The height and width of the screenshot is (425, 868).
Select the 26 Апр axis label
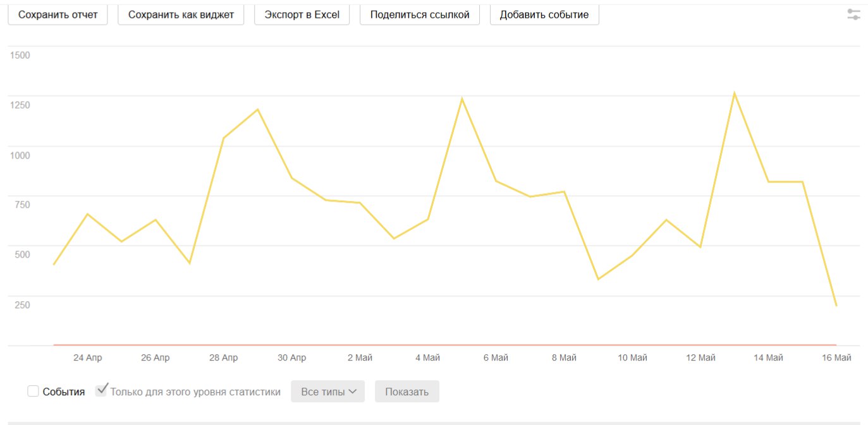tap(156, 358)
